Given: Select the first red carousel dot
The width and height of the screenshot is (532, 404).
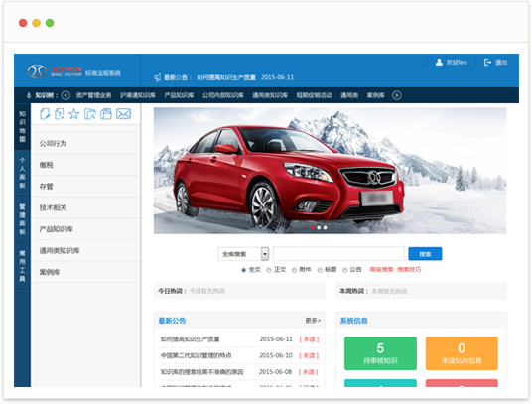Looking at the screenshot, I should [x=313, y=228].
